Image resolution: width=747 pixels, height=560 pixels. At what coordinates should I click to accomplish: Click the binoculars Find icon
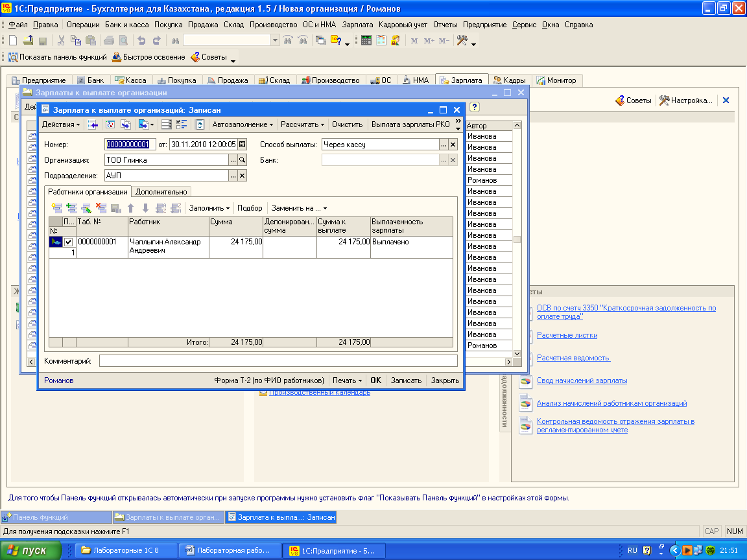175,40
